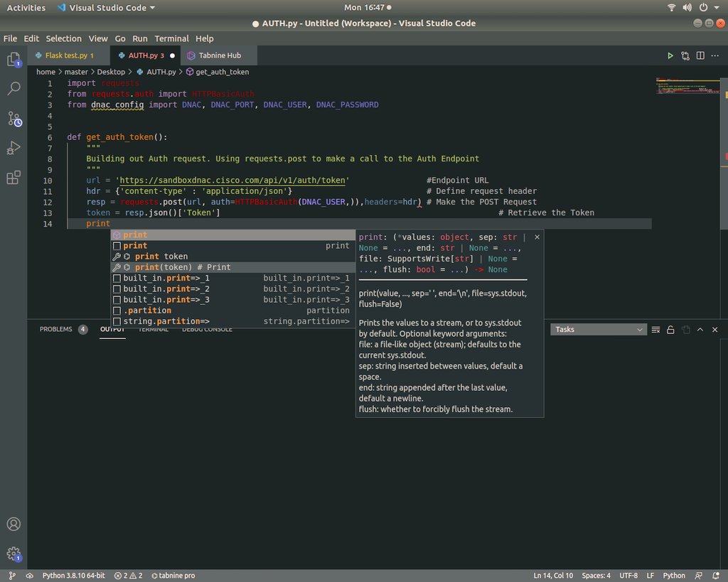The height and width of the screenshot is (582, 728).
Task: Select the Search icon in activity bar
Action: click(x=14, y=88)
